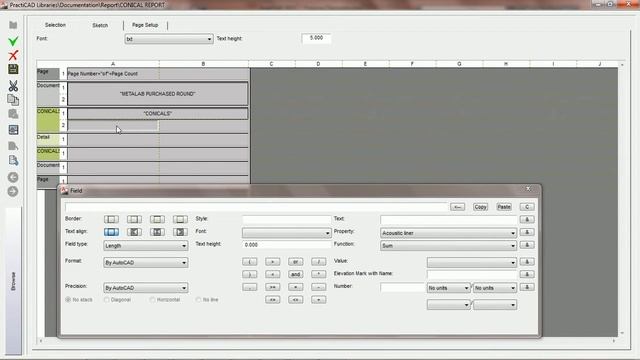This screenshot has width=640, height=360.
Task: Click the backspace arrow button in Field dialog
Action: (458, 207)
